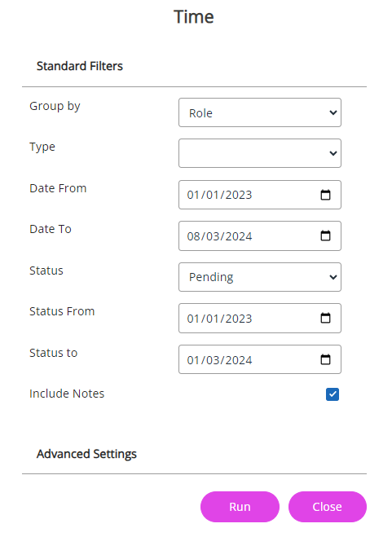392x550 pixels.
Task: Run the Time report
Action: point(240,507)
